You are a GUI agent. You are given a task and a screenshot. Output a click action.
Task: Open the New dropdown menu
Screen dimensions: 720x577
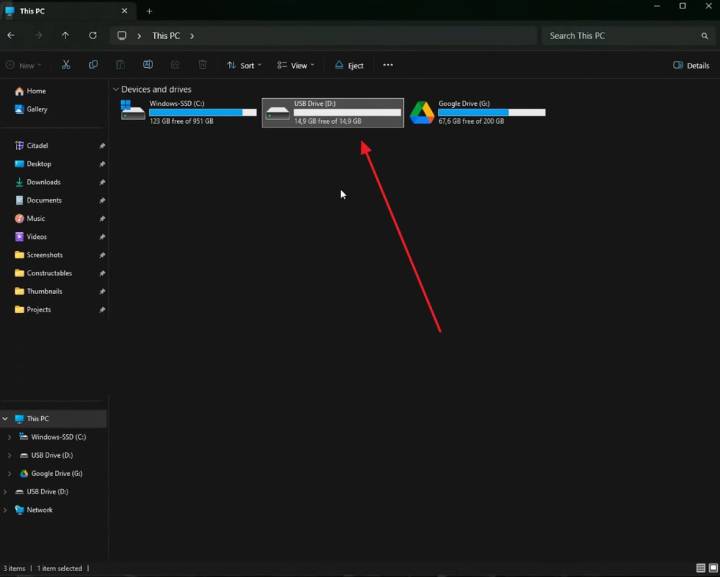24,65
